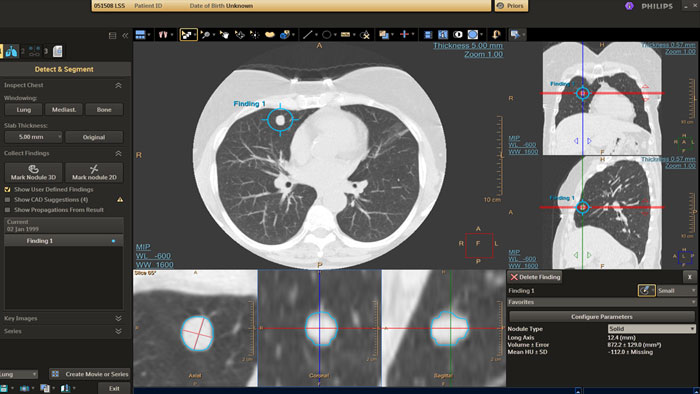The height and width of the screenshot is (394, 700).
Task: Collapse the Collect Findings section
Action: 118,153
